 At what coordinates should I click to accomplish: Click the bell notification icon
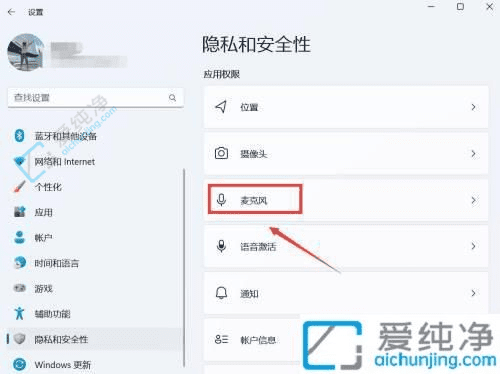(x=221, y=293)
